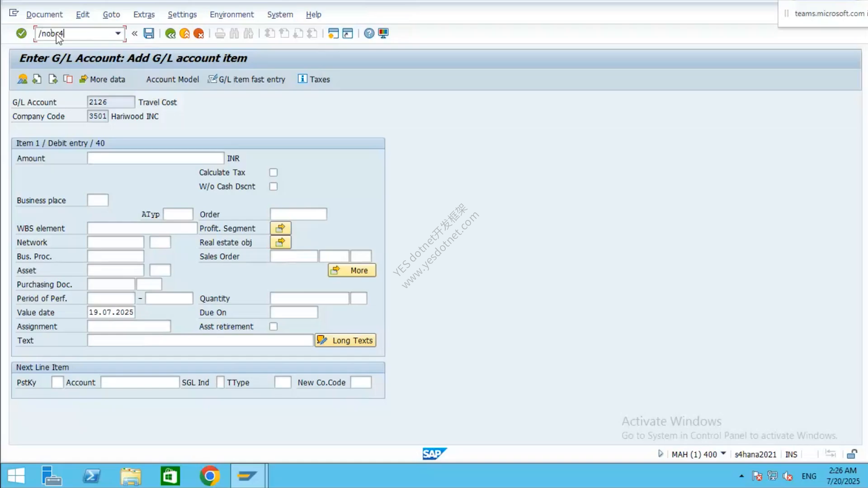This screenshot has width=868, height=488.
Task: Click the orange Exit icon
Action: coord(184,33)
